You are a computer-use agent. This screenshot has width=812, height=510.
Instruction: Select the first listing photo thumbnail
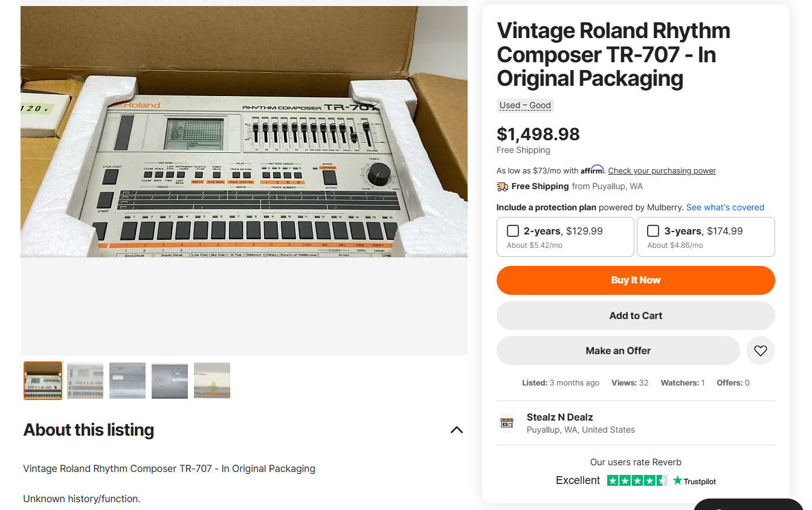tap(43, 381)
